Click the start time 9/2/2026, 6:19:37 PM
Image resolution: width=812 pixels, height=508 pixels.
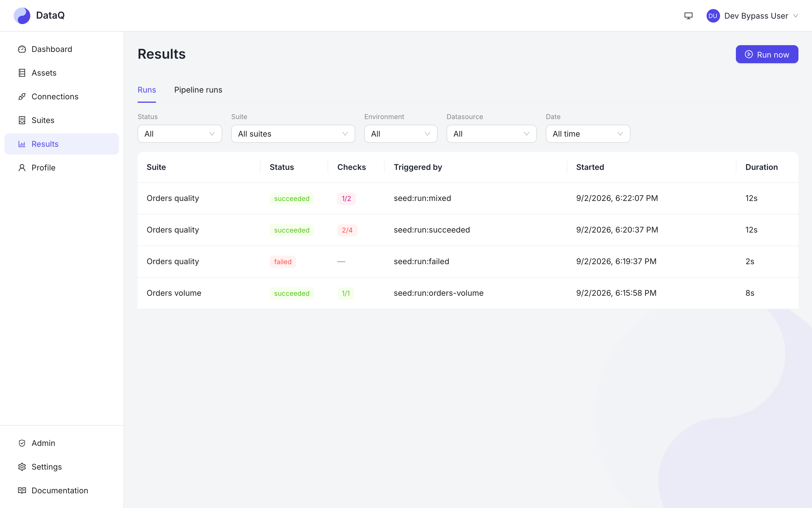click(x=616, y=262)
